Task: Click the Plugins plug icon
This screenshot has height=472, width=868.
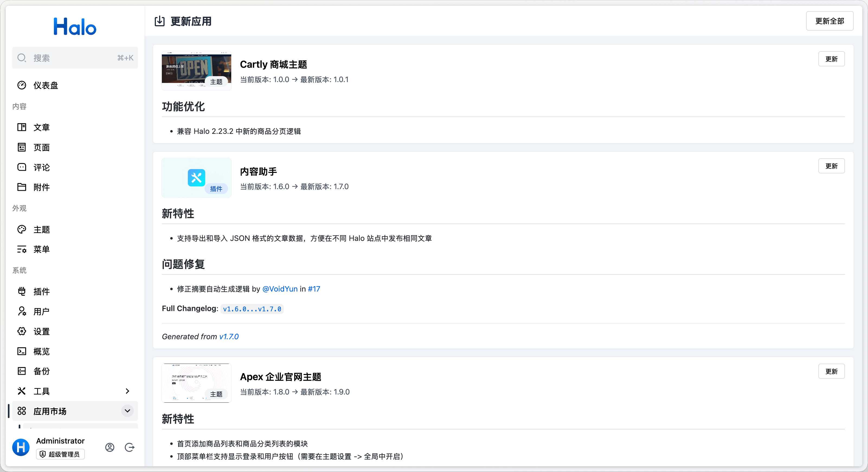Action: [22, 292]
